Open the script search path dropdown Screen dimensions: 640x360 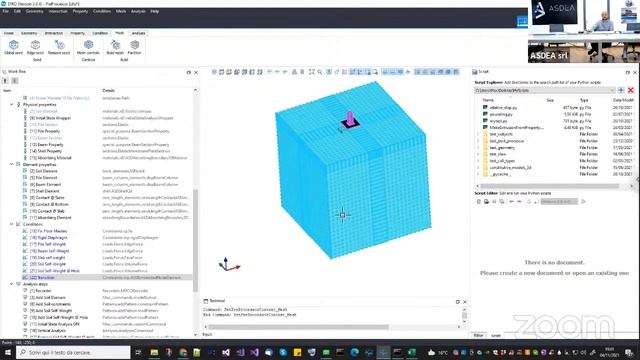pyautogui.click(x=612, y=90)
